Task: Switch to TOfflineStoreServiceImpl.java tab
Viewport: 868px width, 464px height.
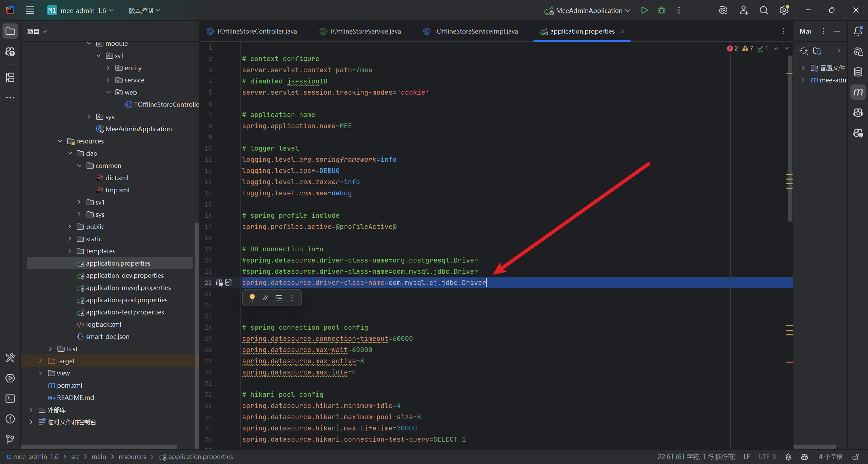Action: 471,31
